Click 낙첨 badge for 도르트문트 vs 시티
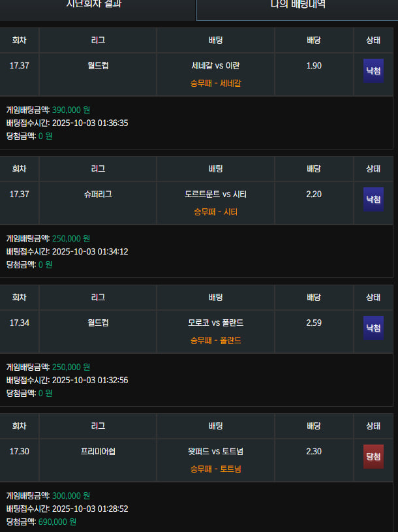The image size is (398, 532). coord(373,199)
